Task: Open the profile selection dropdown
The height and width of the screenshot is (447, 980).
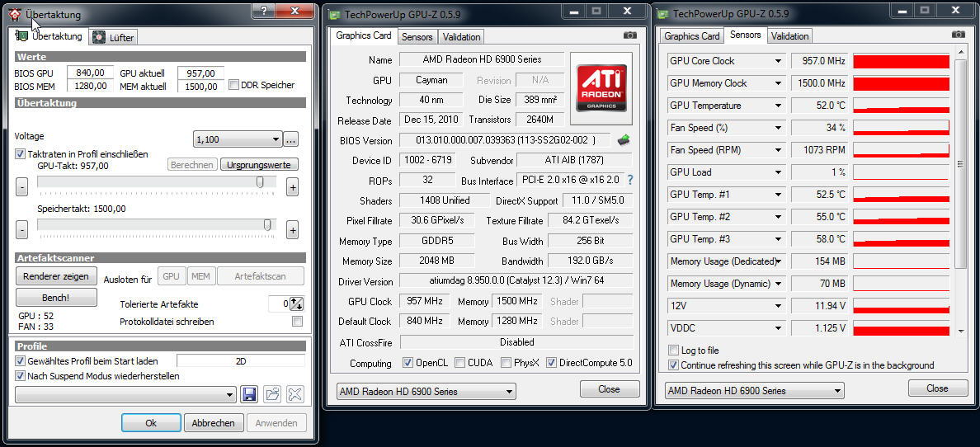Action: pyautogui.click(x=125, y=394)
